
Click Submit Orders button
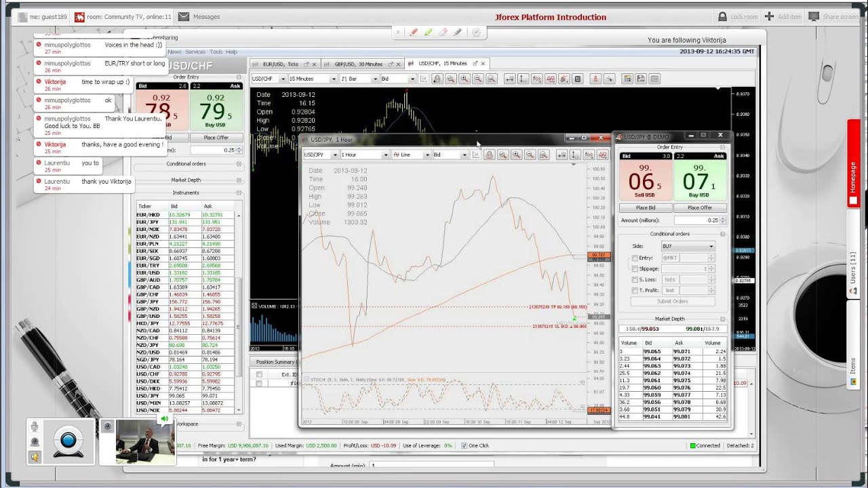click(x=672, y=301)
